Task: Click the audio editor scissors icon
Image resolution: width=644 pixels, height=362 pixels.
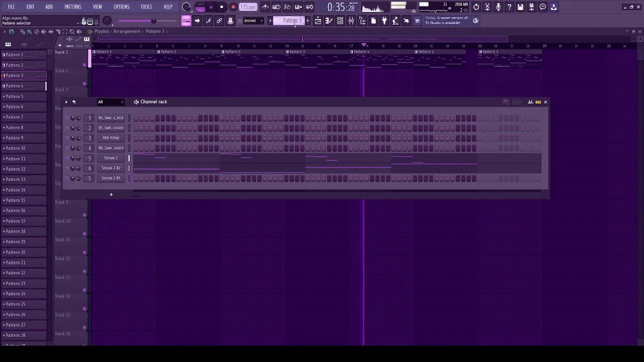Action: pos(487,7)
